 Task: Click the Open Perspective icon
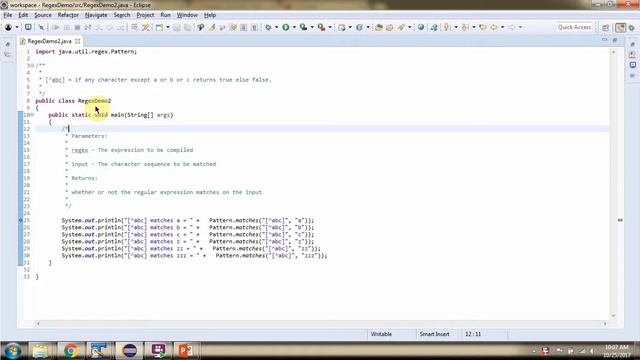click(x=606, y=27)
